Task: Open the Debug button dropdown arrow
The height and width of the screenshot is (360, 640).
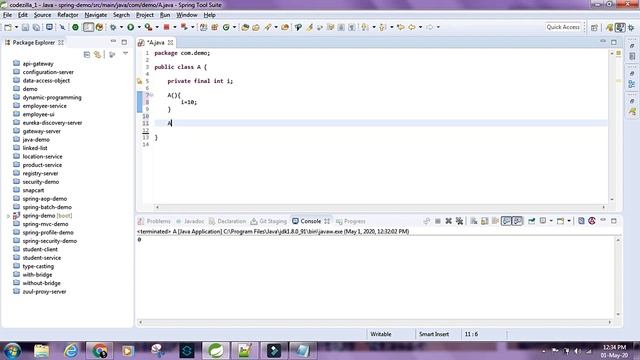Action: (x=121, y=27)
